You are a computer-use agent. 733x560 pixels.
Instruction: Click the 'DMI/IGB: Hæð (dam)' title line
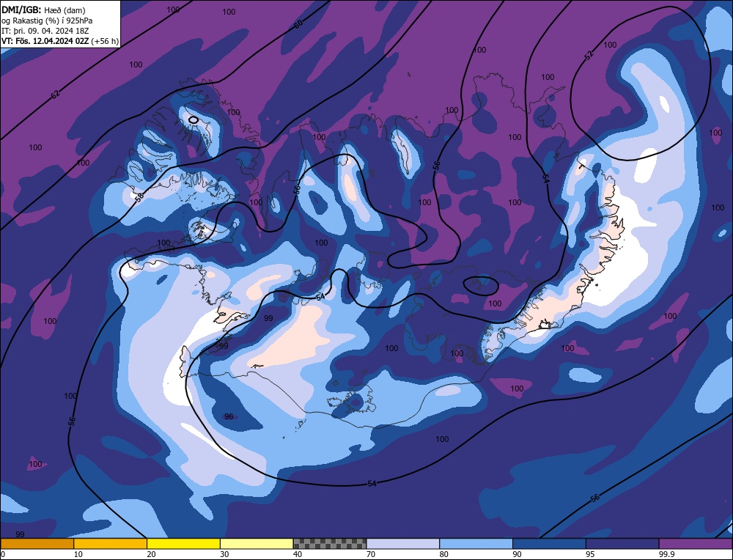pos(43,10)
